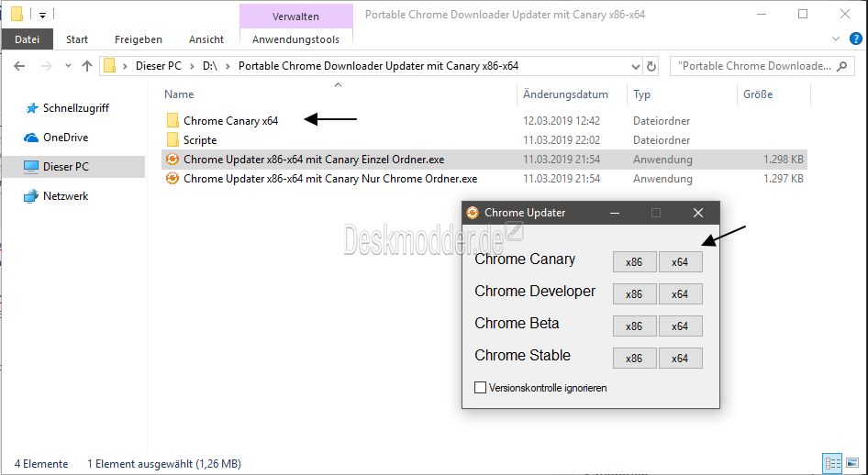Download Chrome Developer x86
Viewport: 868px width, 475px height.
click(634, 294)
